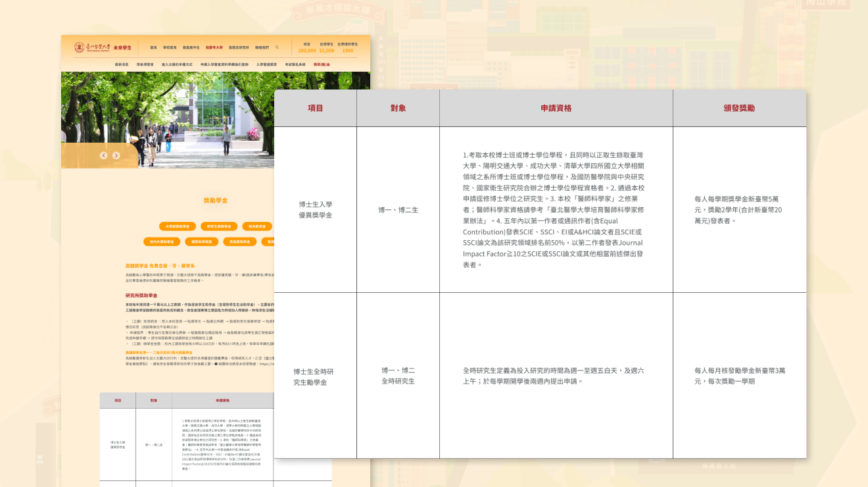Go to next carousel slide arrow
The width and height of the screenshot is (868, 487).
click(x=116, y=155)
